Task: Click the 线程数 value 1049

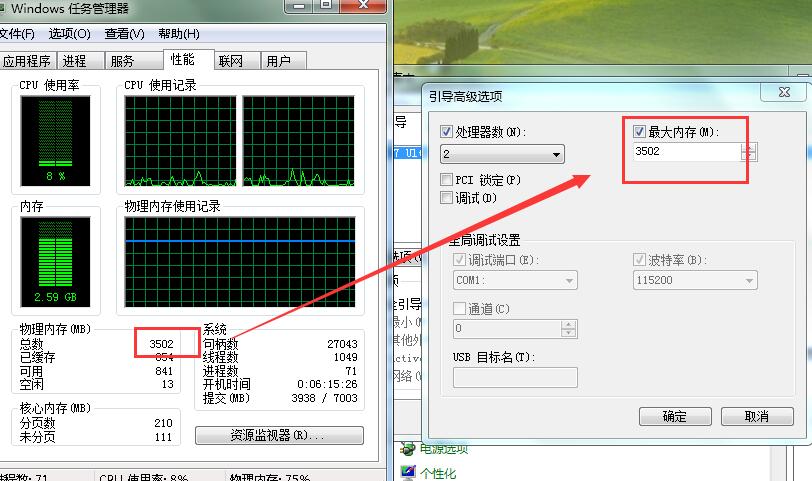Action: [x=345, y=357]
